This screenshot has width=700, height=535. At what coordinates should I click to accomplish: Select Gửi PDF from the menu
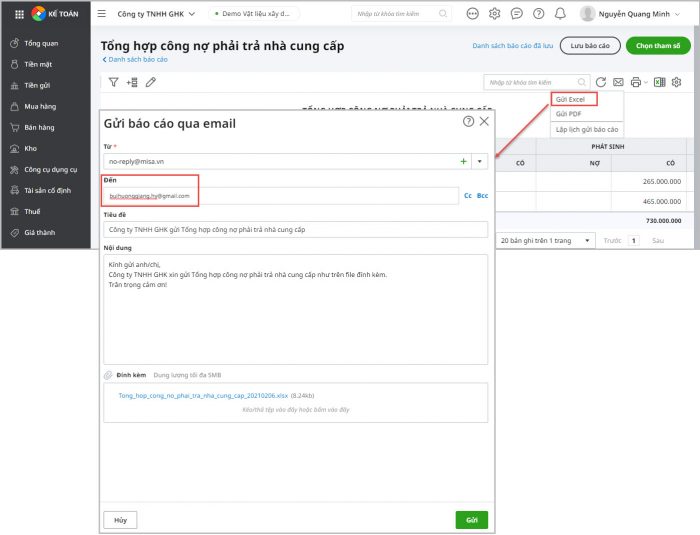568,114
